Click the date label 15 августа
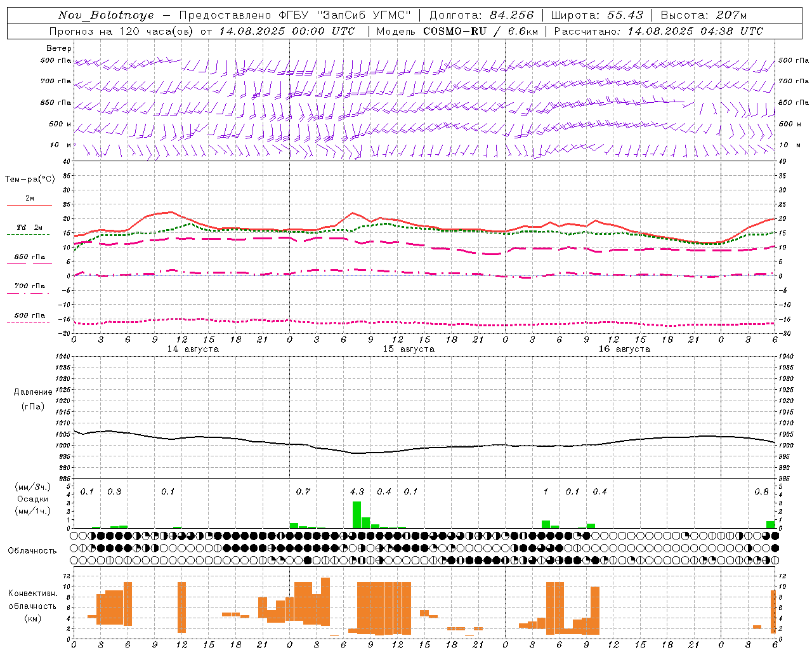The height and width of the screenshot is (650, 812). click(x=409, y=349)
